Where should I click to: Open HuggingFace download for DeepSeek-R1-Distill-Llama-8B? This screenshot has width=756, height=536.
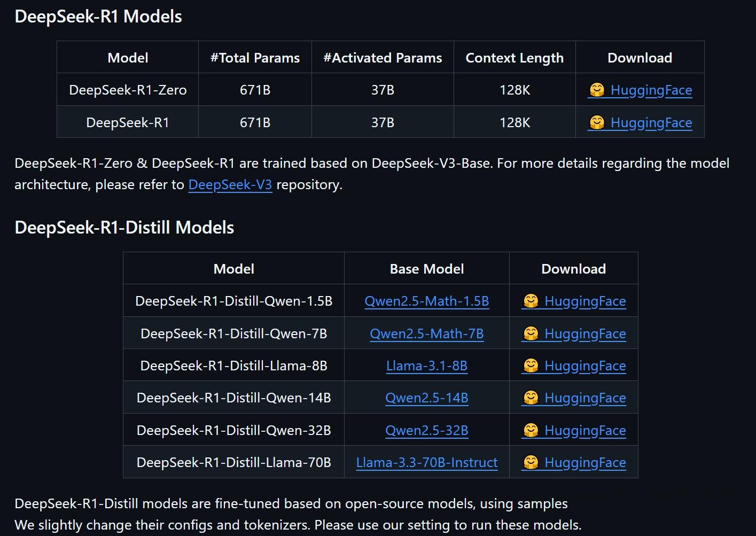click(x=574, y=366)
